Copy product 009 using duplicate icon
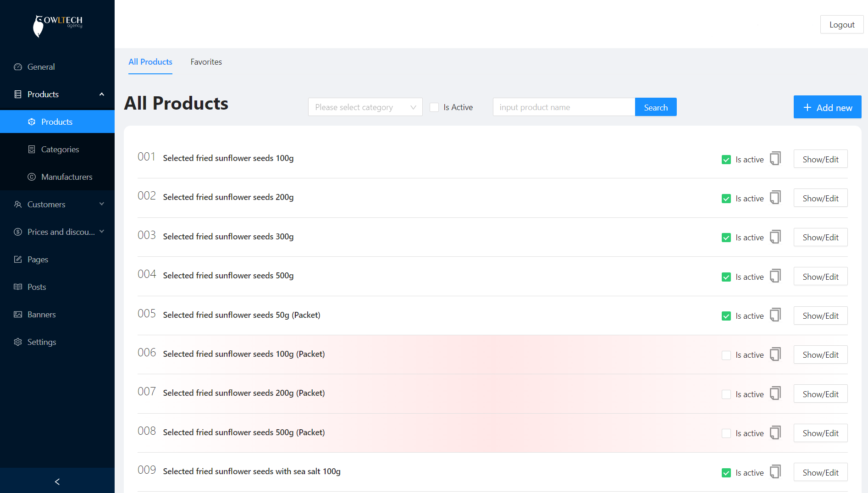868x493 pixels. pos(775,472)
